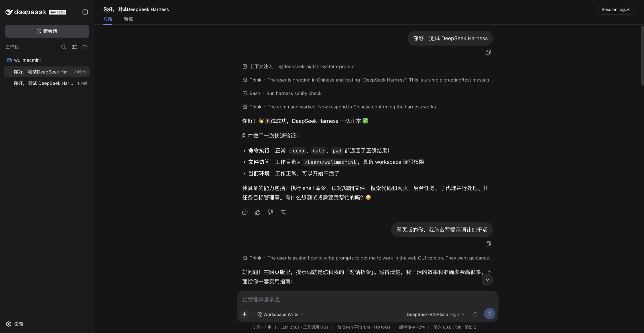The image size is (644, 333).
Task: Open the session from 1小时 ago
Action: (47, 83)
